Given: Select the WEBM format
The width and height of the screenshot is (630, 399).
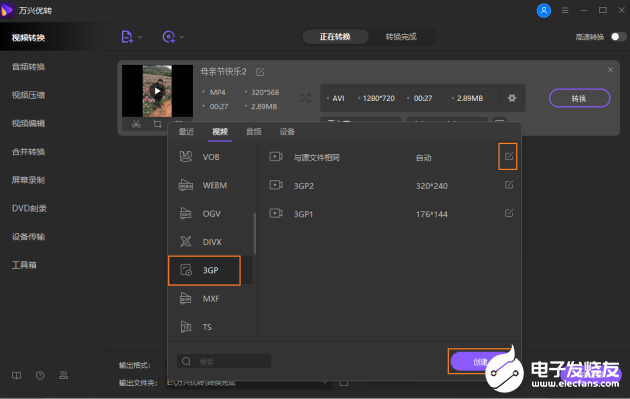Looking at the screenshot, I should [211, 185].
